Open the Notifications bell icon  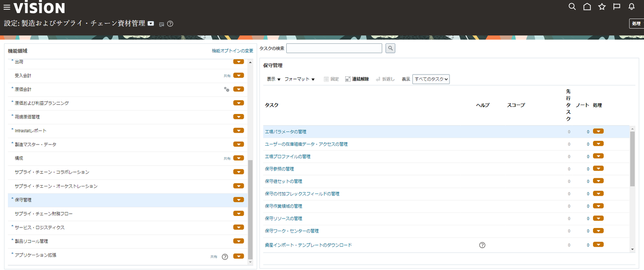631,7
